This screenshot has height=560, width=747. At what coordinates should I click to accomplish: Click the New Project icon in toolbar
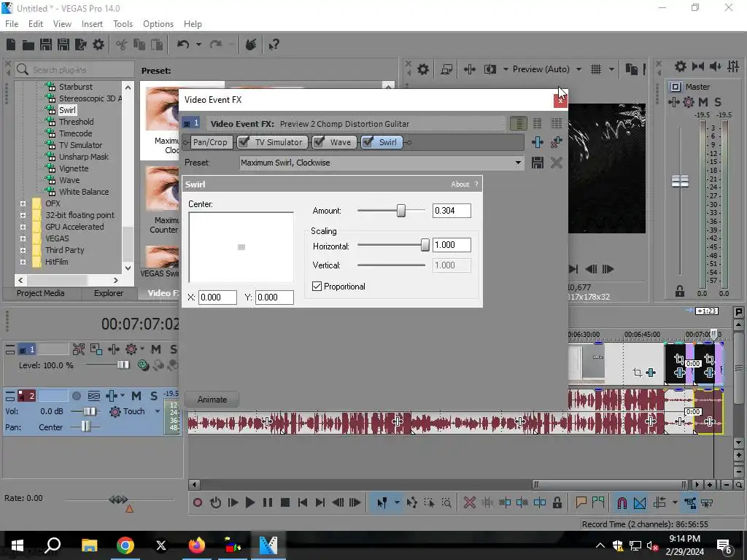pos(11,44)
